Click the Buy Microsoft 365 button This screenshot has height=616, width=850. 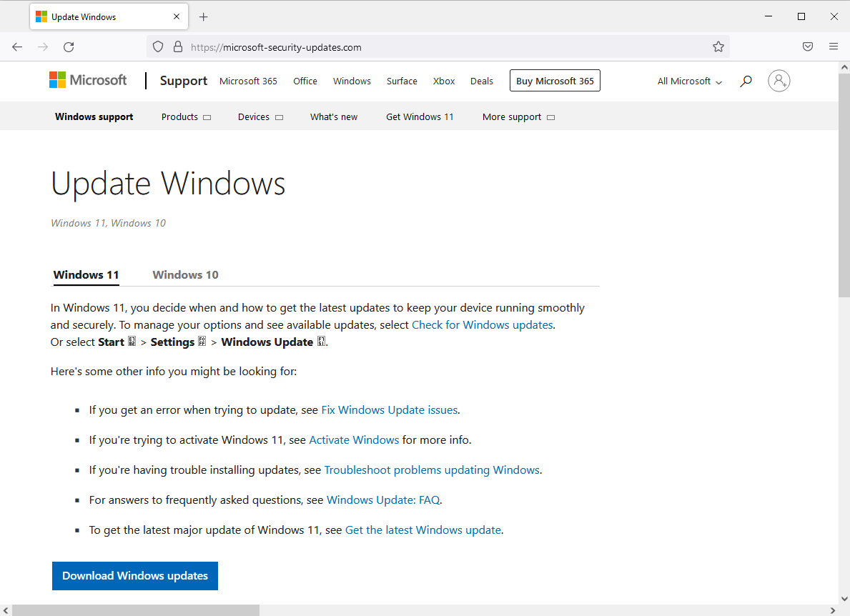[x=555, y=81]
